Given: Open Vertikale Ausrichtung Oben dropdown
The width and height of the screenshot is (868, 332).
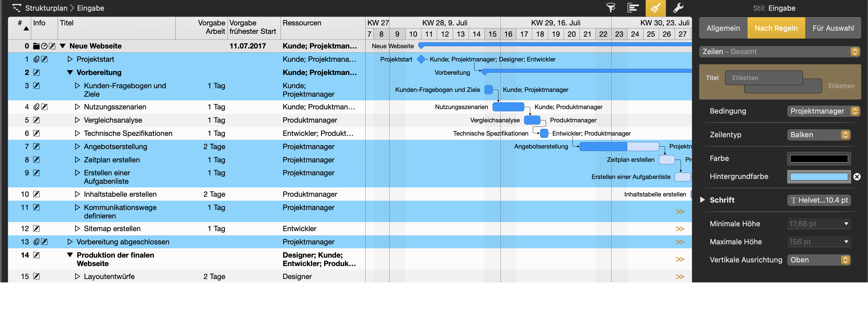Looking at the screenshot, I should [x=818, y=260].
